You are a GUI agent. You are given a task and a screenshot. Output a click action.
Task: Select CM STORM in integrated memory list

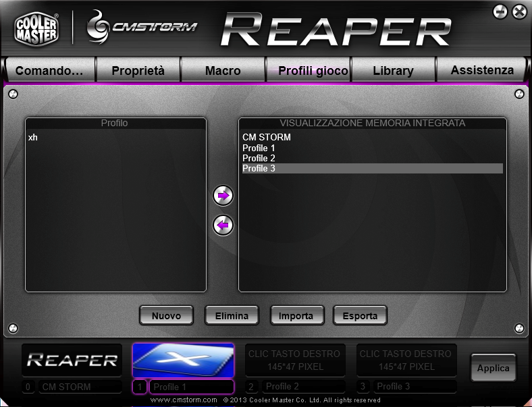pyautogui.click(x=266, y=138)
